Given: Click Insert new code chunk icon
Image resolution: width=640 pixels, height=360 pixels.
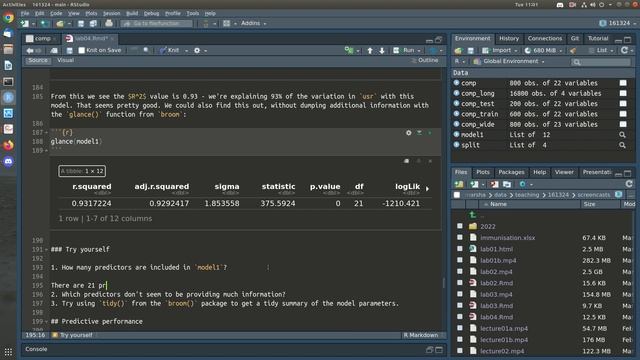Looking at the screenshot, I should tap(349, 50).
